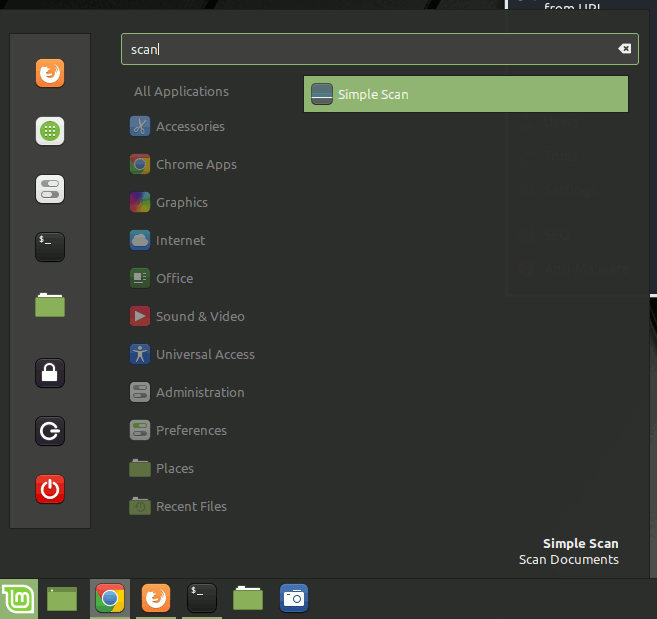Click the Internet cloud icon
Viewport: 657px width, 619px height.
tap(140, 240)
